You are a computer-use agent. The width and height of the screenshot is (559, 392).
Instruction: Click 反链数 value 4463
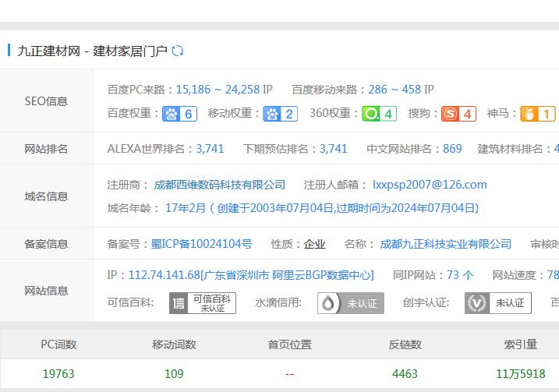pos(405,374)
